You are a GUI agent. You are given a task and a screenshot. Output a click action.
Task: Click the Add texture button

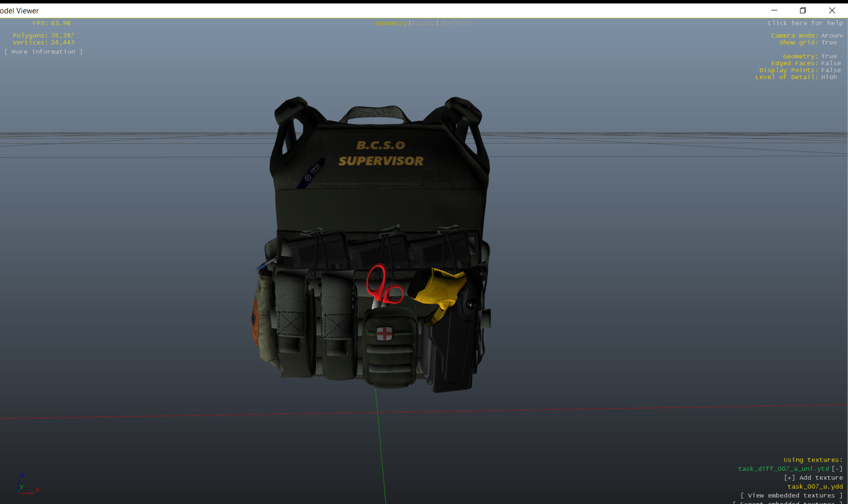pyautogui.click(x=813, y=478)
